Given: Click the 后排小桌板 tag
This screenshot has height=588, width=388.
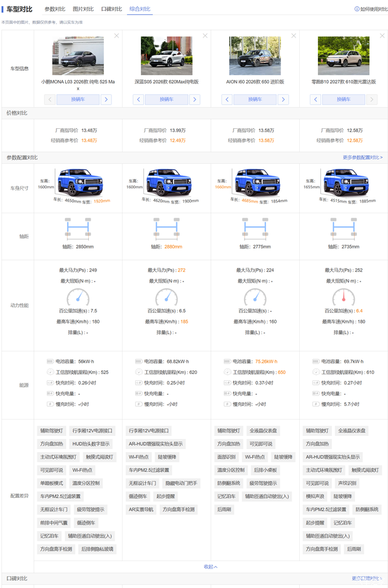Looking at the screenshot, I should (x=265, y=470).
